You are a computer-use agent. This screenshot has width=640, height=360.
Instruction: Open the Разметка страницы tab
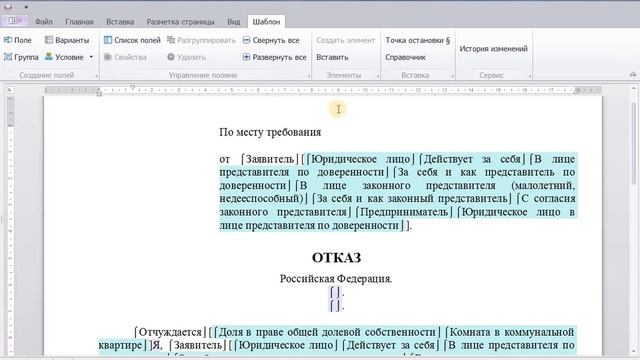180,22
